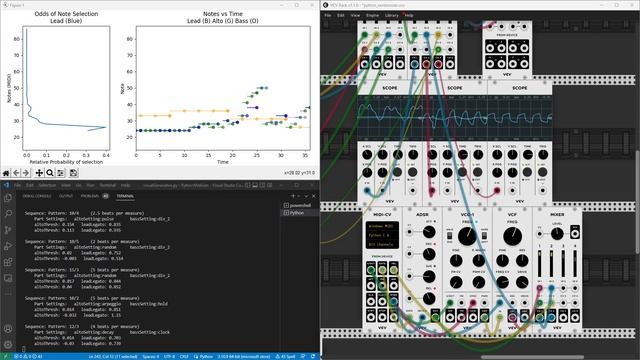Click the MIXER LEVEL knob
The image size is (640, 360).
(557, 234)
